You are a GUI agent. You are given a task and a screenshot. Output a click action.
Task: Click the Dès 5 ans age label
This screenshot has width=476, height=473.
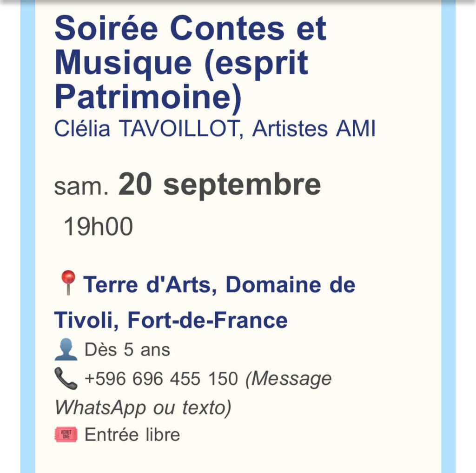coord(127,350)
